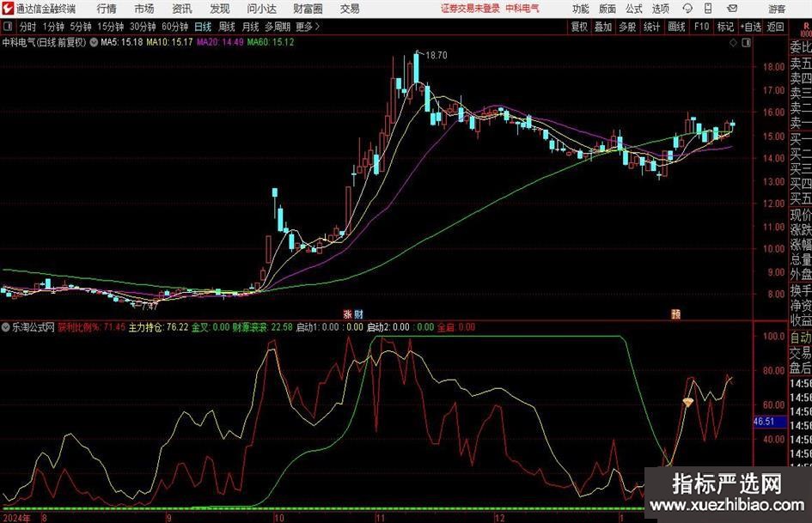812x523 pixels.
Task: Open the 交易 menu
Action: (350, 9)
